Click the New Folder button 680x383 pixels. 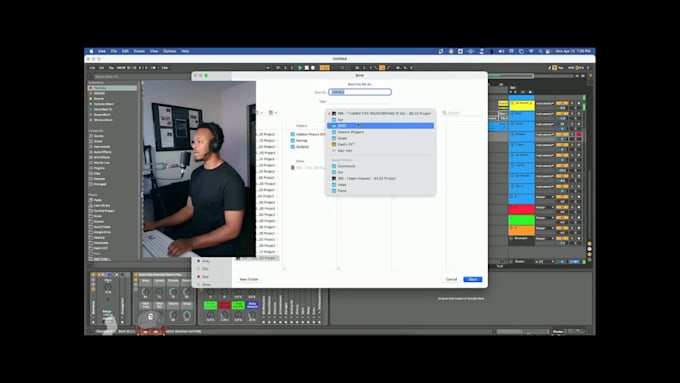tap(249, 279)
